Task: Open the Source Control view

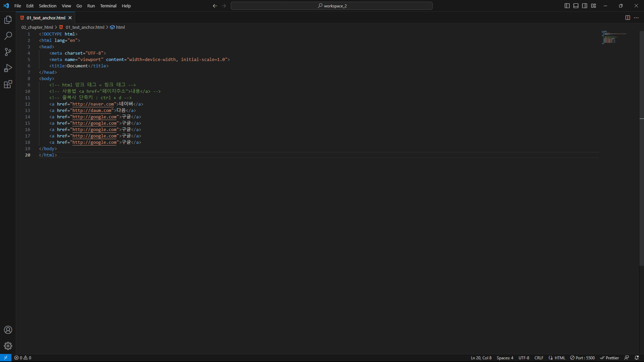Action: pyautogui.click(x=8, y=52)
